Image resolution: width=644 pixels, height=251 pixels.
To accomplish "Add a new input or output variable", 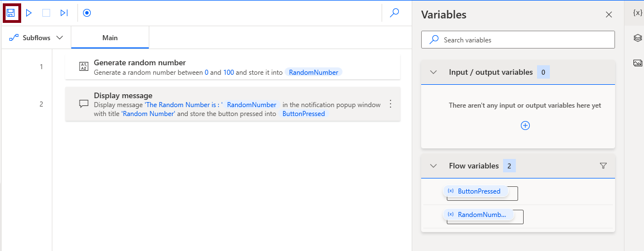I will pos(525,126).
